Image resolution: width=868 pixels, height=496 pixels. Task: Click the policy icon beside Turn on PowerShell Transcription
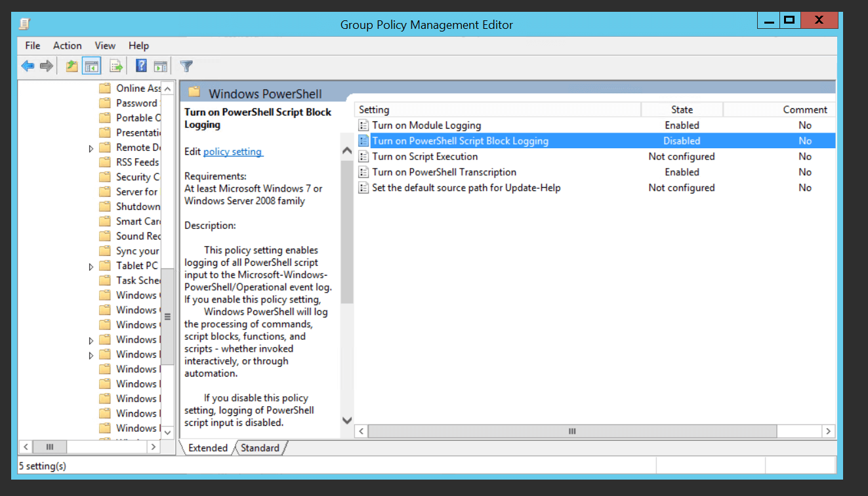tap(363, 172)
